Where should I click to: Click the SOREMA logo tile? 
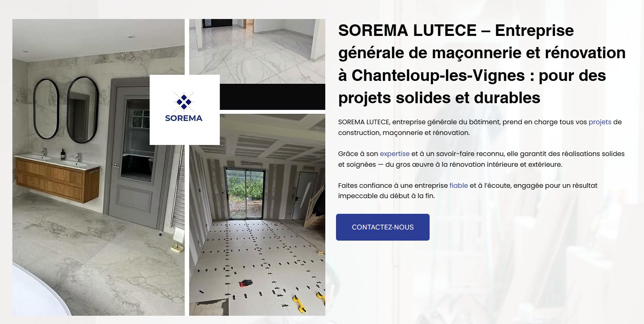185,110
